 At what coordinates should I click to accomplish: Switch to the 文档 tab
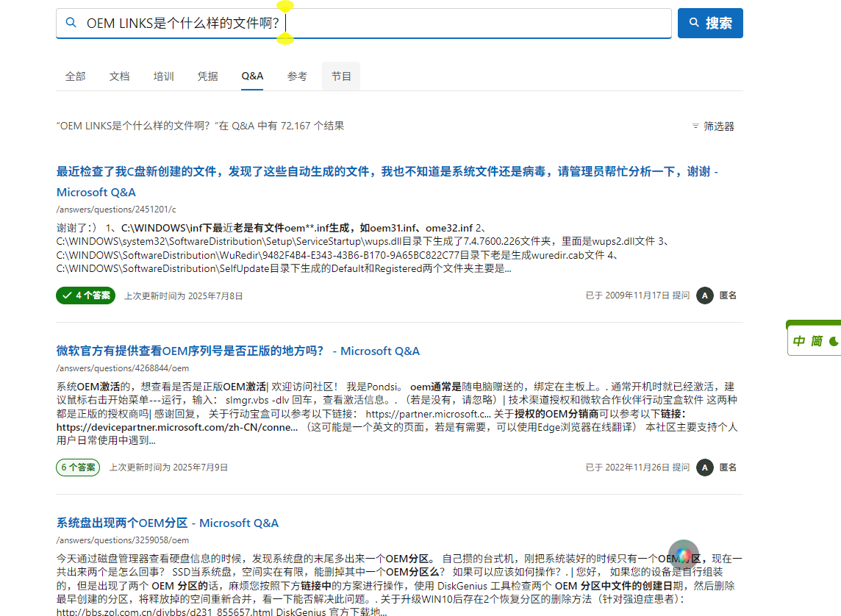119,76
